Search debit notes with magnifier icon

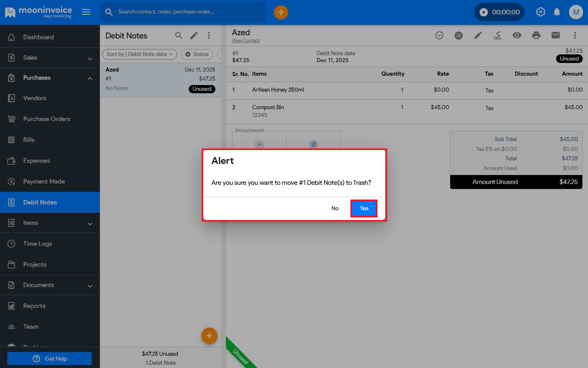pos(179,36)
